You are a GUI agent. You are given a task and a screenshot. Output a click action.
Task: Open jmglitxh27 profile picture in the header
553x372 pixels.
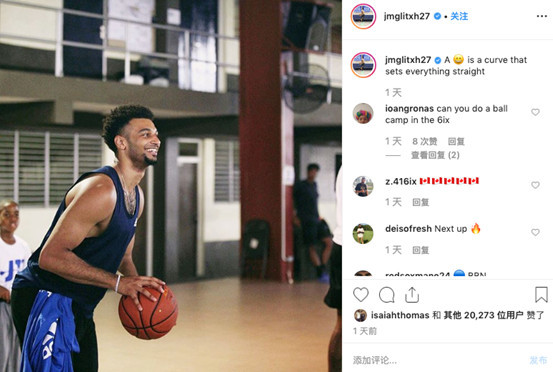(363, 16)
